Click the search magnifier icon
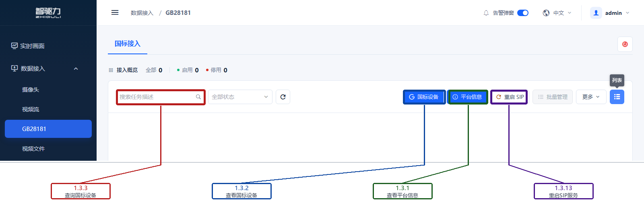The width and height of the screenshot is (644, 207). [198, 97]
